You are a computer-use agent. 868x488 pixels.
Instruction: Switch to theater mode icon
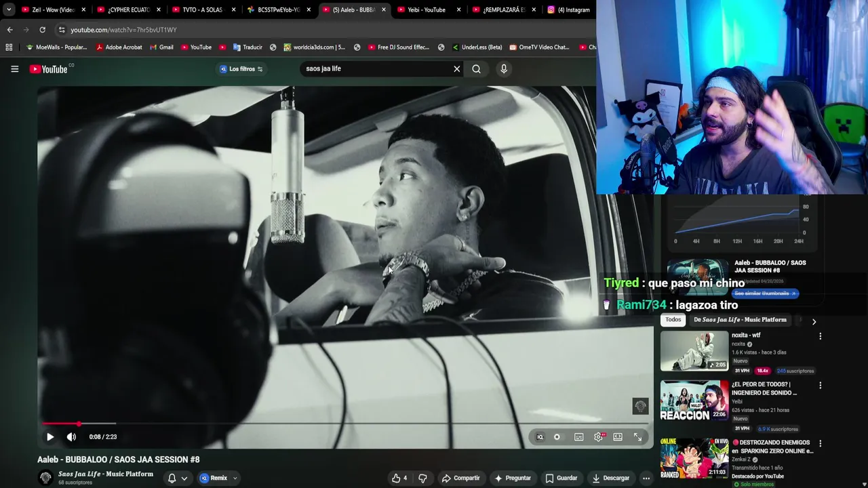[618, 437]
